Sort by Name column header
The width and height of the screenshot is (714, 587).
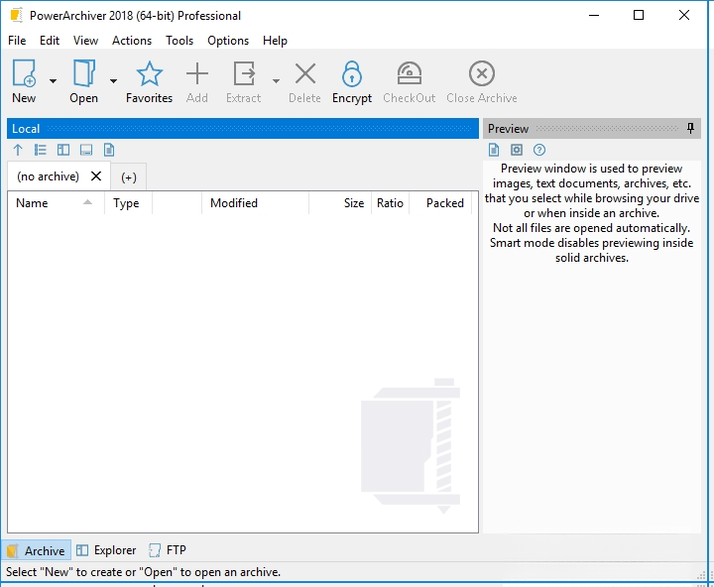tap(56, 203)
